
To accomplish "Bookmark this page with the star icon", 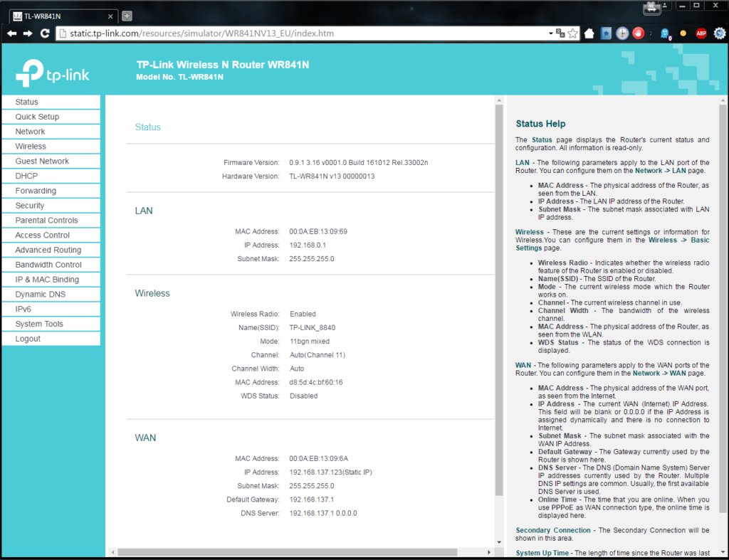I will [573, 33].
